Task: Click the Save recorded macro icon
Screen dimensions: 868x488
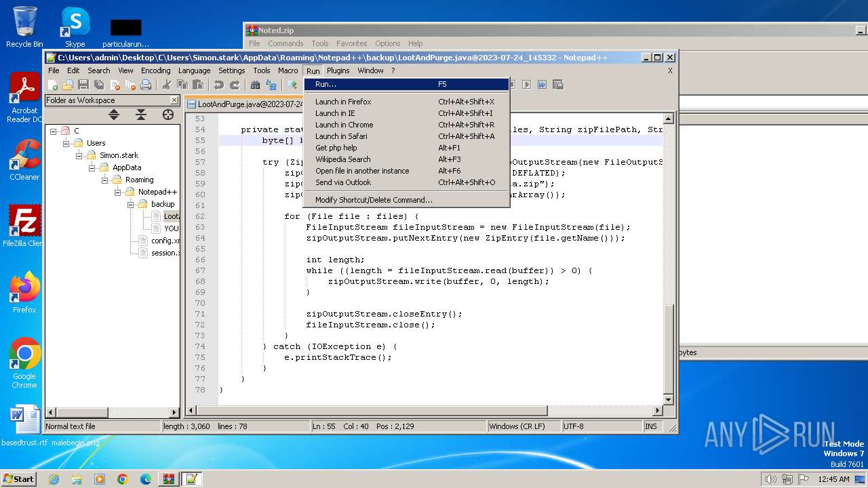Action: pyautogui.click(x=558, y=85)
